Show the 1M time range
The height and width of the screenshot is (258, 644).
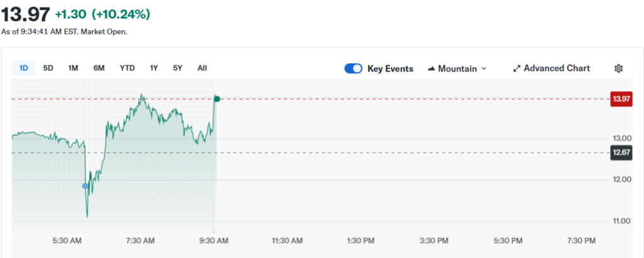[x=73, y=68]
